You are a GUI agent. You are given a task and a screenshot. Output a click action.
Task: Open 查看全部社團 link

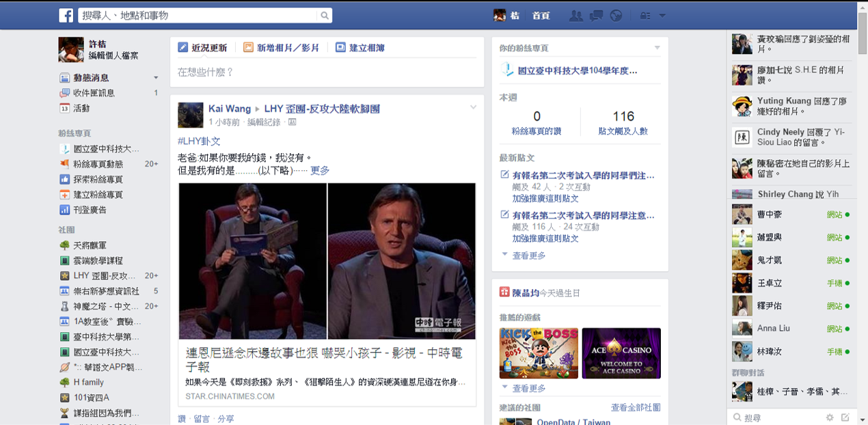point(636,407)
